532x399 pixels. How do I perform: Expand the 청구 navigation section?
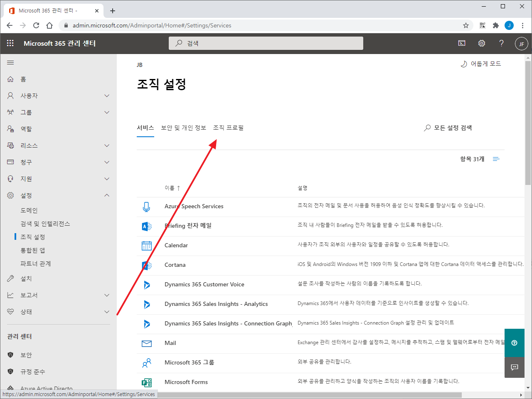107,162
